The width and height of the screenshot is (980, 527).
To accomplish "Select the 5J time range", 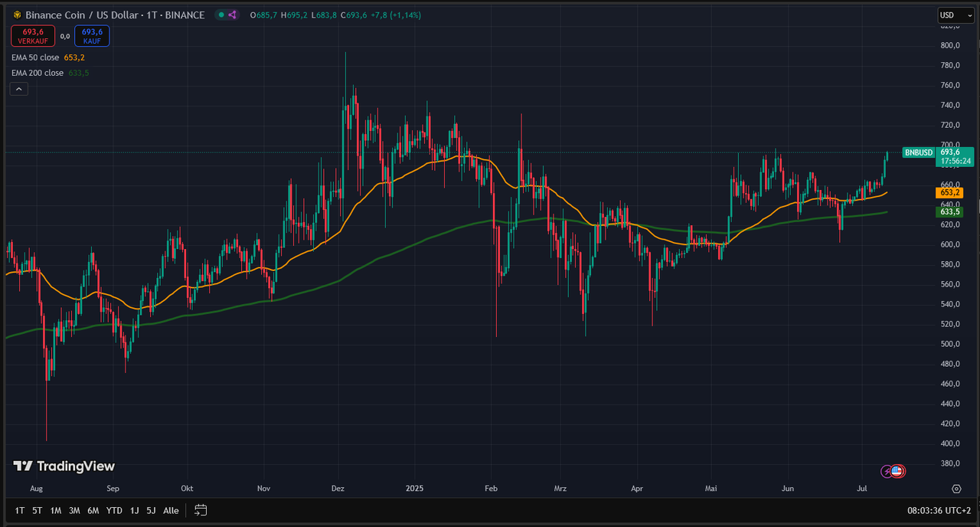I will (x=152, y=510).
